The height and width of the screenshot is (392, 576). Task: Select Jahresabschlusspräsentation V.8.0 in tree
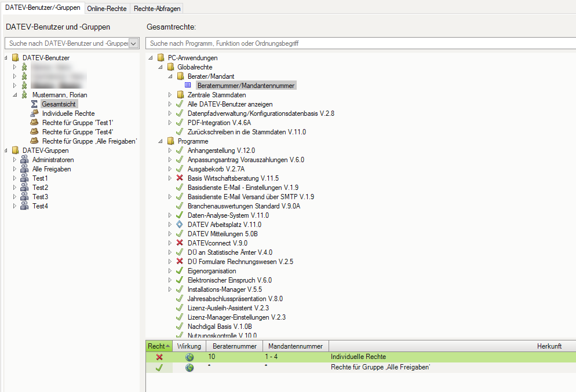point(235,298)
